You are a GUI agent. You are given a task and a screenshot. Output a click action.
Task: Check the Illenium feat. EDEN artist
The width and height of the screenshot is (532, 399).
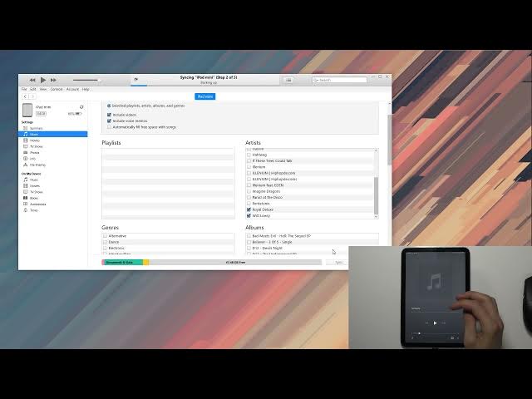click(249, 185)
